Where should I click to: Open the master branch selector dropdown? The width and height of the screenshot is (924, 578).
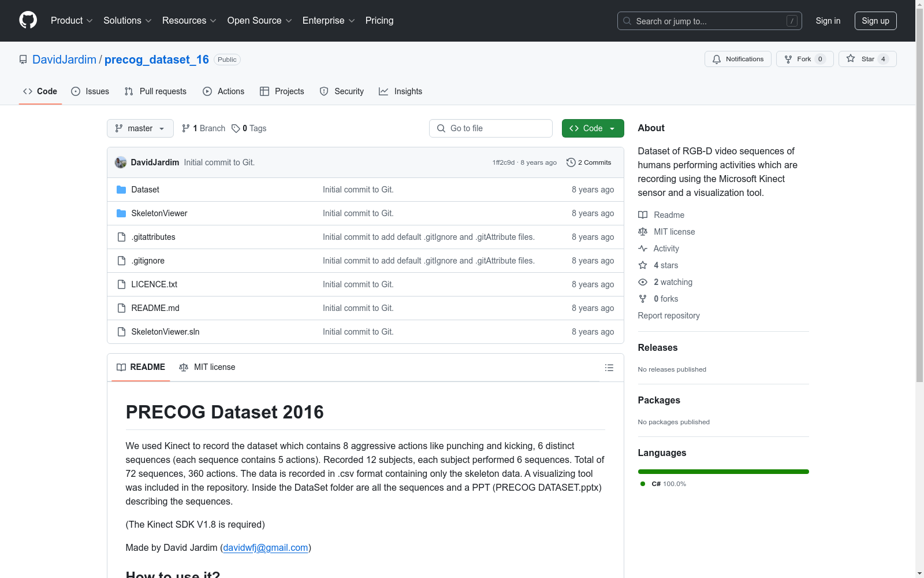tap(140, 128)
